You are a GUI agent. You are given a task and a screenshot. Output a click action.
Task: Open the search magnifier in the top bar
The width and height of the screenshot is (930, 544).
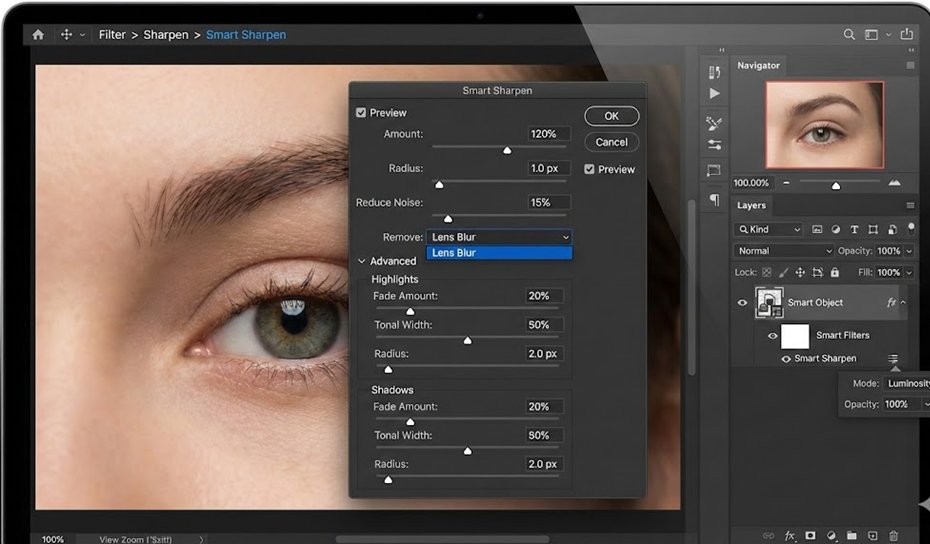(849, 35)
